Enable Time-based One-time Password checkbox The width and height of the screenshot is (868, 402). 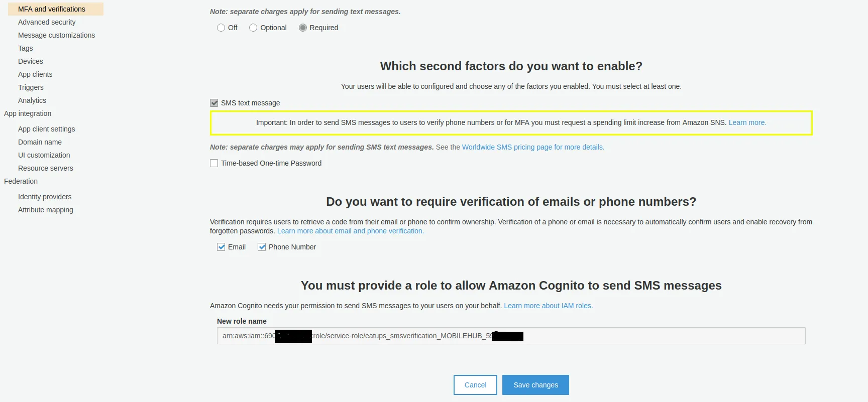(x=214, y=163)
